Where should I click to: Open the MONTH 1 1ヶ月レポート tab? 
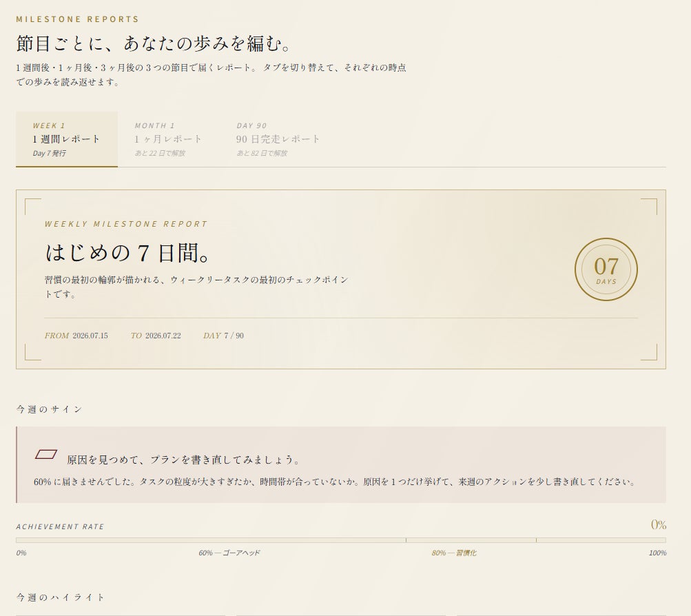(168, 139)
